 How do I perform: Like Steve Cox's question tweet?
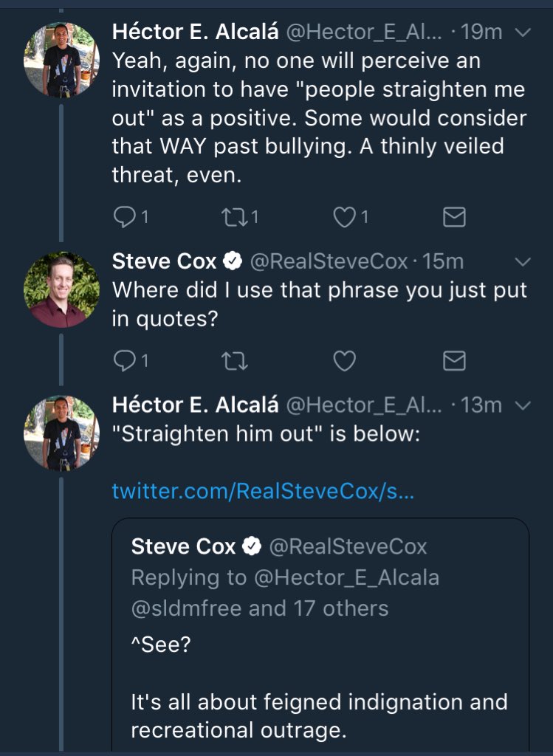pyautogui.click(x=344, y=360)
